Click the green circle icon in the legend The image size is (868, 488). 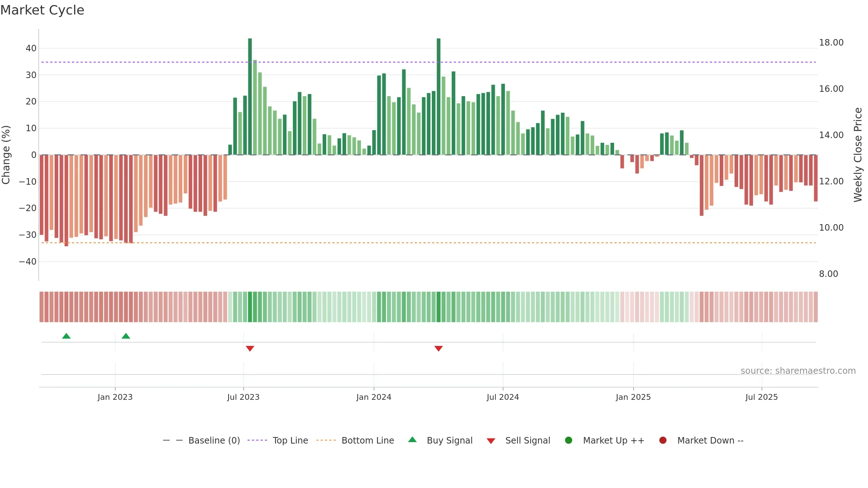pos(569,440)
